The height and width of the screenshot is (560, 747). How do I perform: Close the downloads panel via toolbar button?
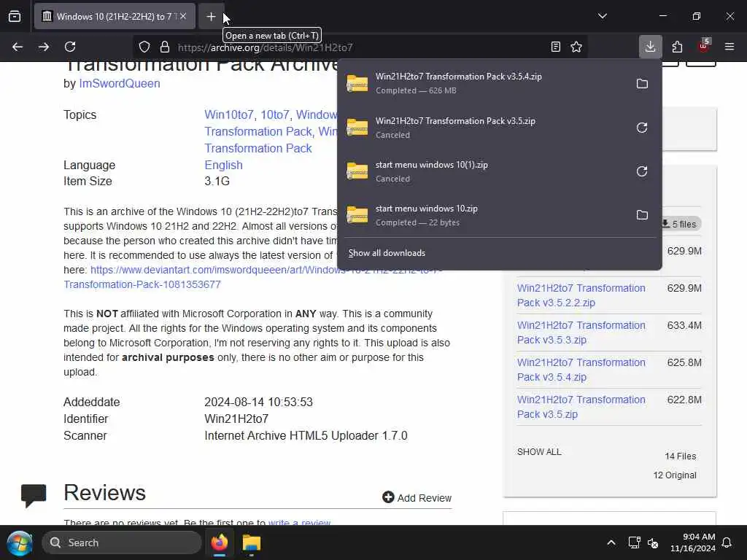click(650, 47)
